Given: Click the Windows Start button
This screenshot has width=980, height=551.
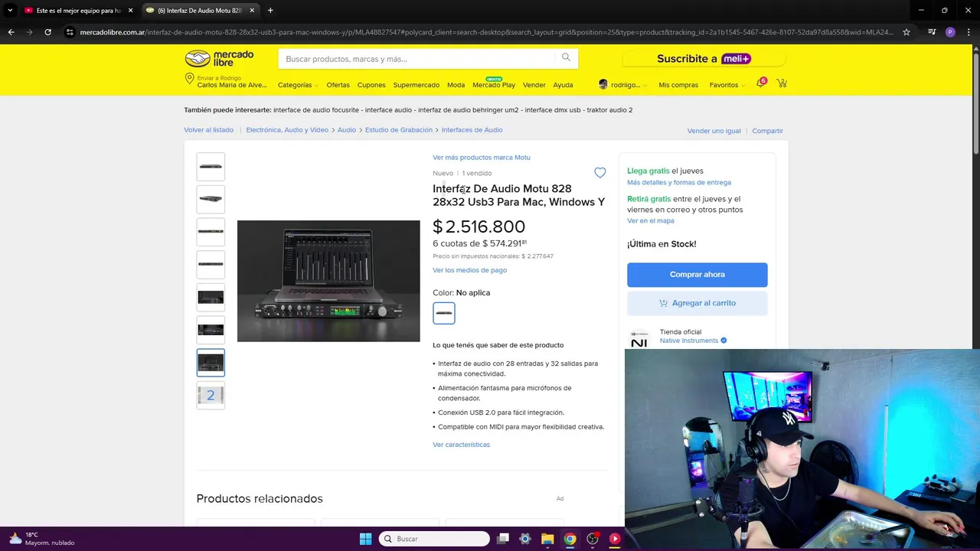Looking at the screenshot, I should click(365, 539).
